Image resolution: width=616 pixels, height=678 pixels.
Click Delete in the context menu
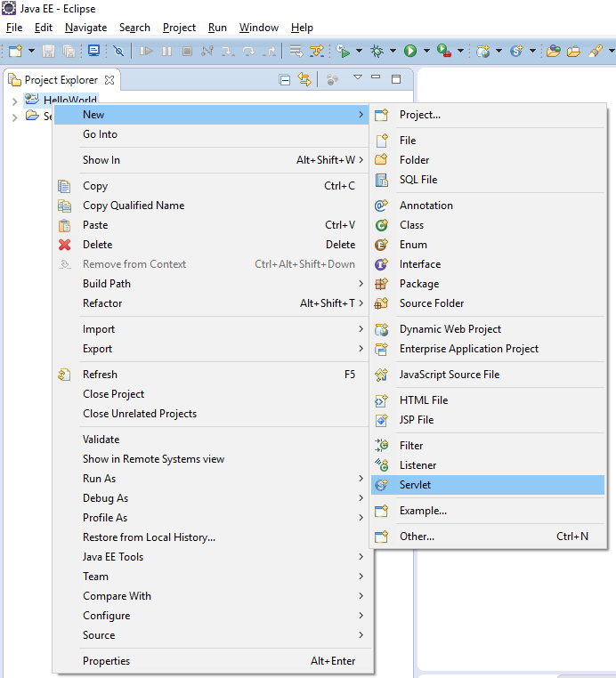(x=211, y=245)
